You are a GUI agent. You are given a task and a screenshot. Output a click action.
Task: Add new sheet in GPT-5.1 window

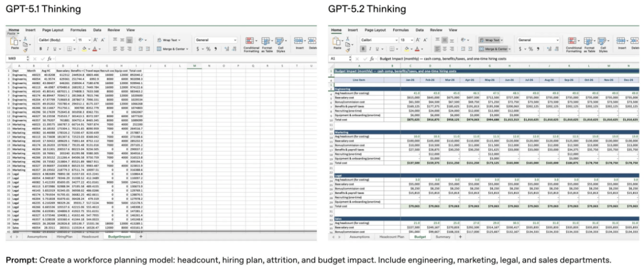click(x=141, y=237)
